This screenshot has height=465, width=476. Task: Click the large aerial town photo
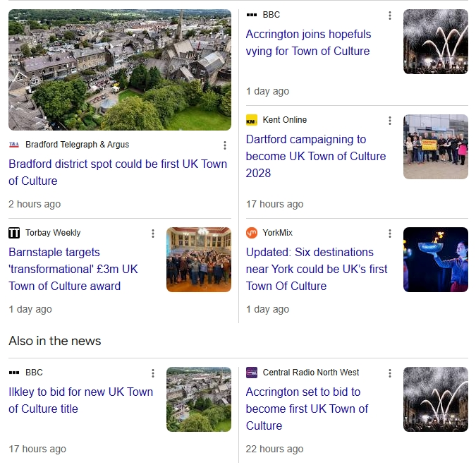(x=120, y=70)
